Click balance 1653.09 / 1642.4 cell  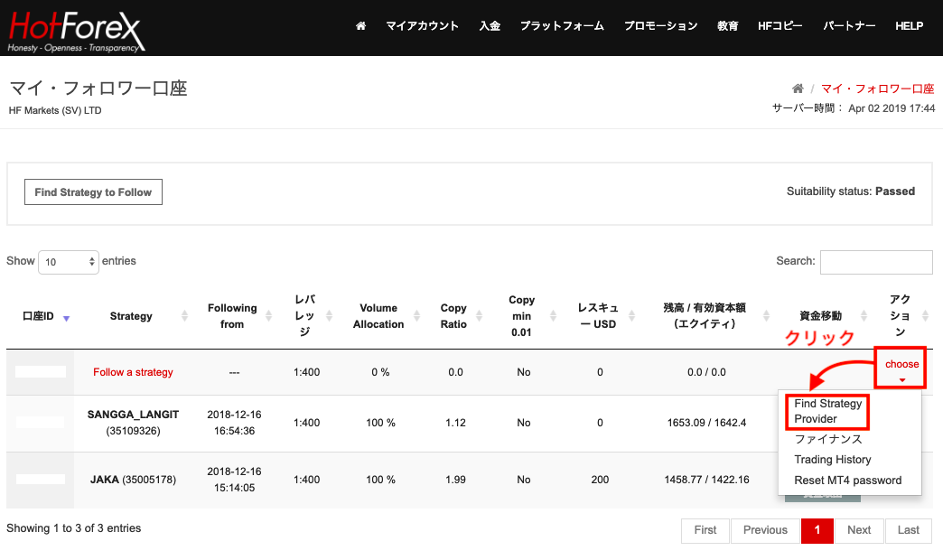tap(706, 423)
